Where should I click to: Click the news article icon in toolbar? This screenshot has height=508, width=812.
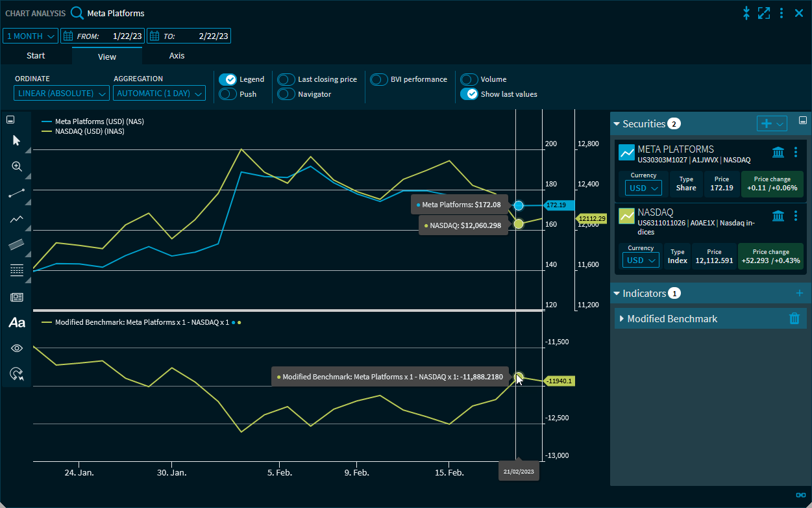[17, 297]
